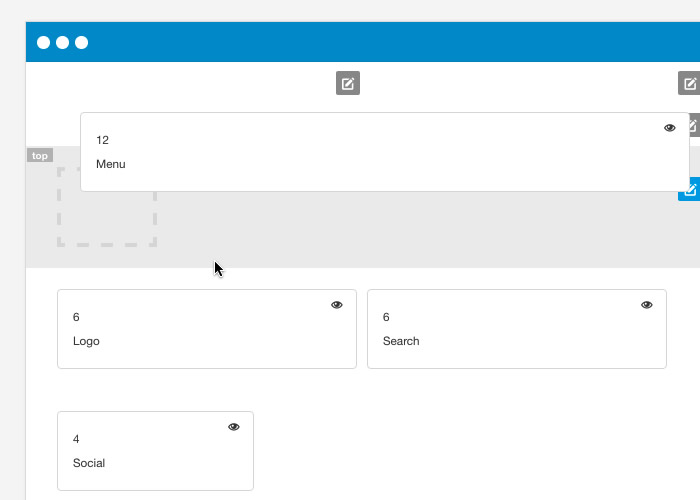Toggle the Search module eye icon
Image resolution: width=700 pixels, height=500 pixels.
(647, 305)
